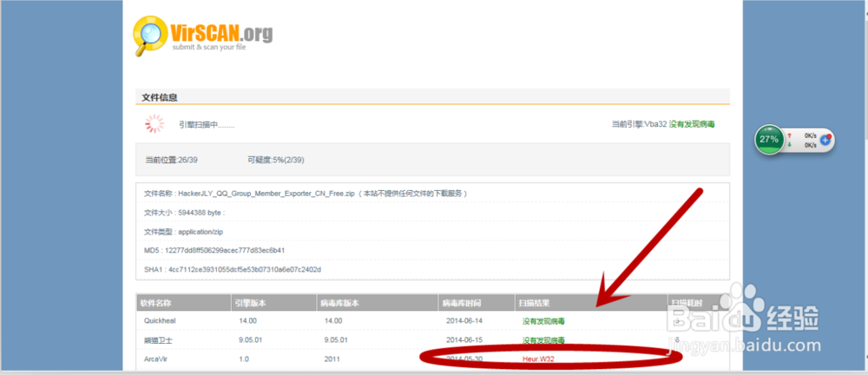The width and height of the screenshot is (868, 375).
Task: Click the 文件大小 5944388 byte line
Action: (x=184, y=213)
